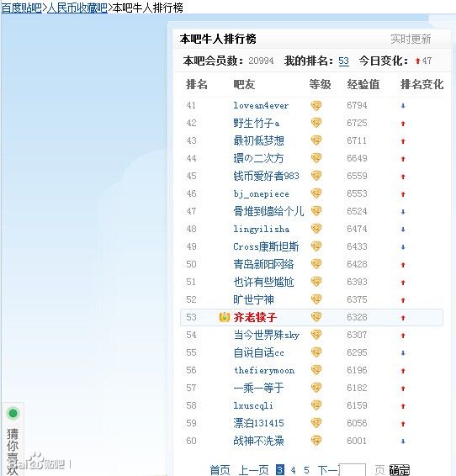The image size is (456, 476).
Task: Click the 首页 pagination link
Action: pyautogui.click(x=220, y=470)
